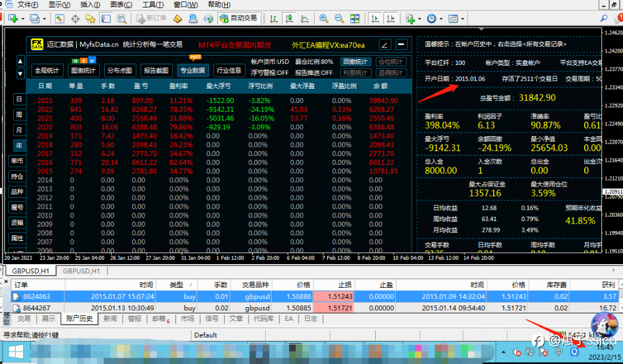Image resolution: width=623 pixels, height=364 pixels.
Task: Open the 单币 sidebar button
Action: (x=17, y=161)
